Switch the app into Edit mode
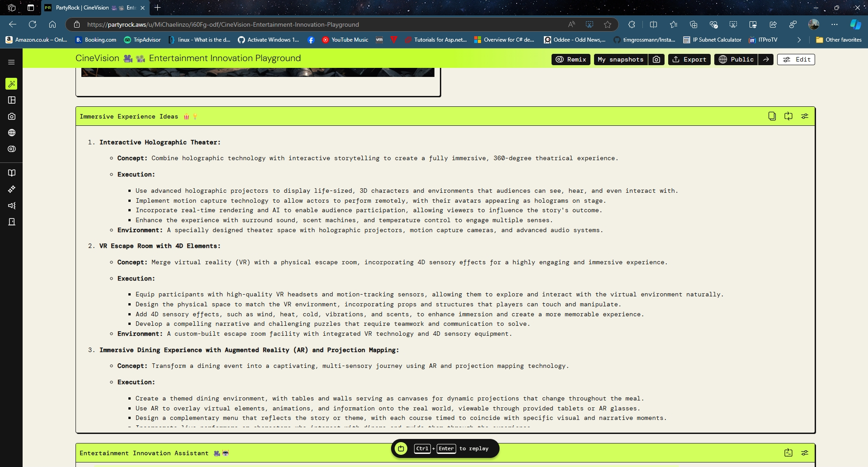 click(796, 59)
